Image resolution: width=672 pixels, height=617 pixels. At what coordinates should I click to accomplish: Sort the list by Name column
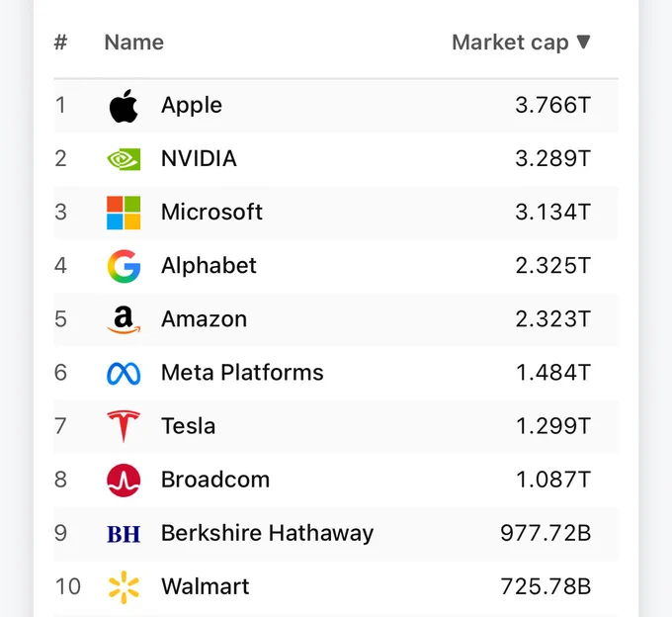coord(134,43)
